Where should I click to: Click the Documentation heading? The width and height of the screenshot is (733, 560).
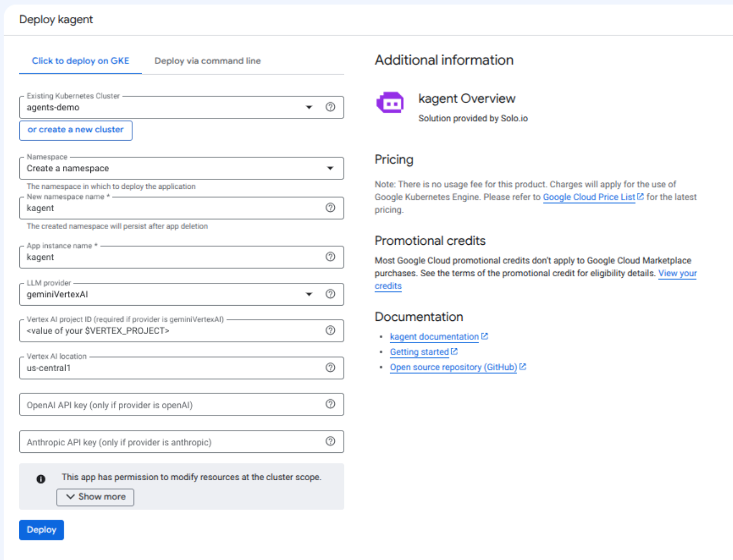point(419,317)
